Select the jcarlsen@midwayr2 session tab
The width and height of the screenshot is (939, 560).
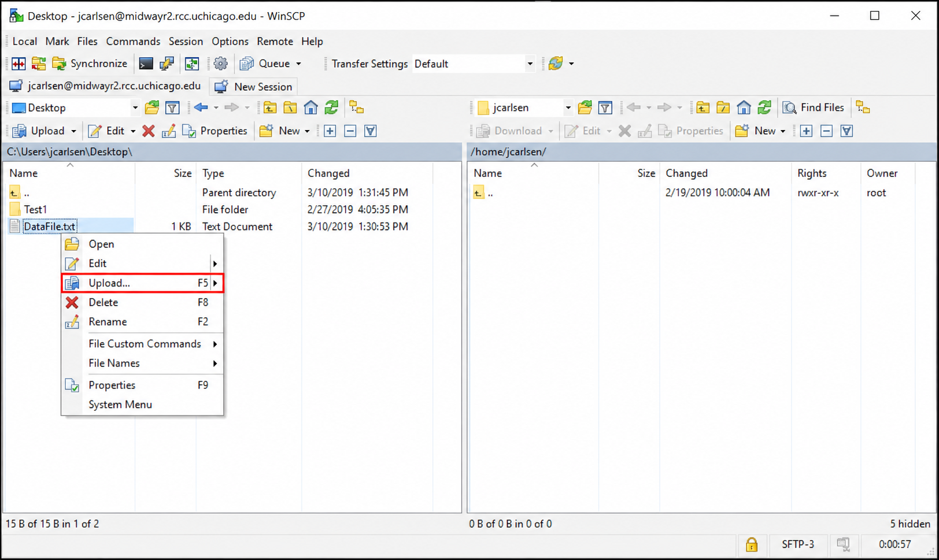click(x=106, y=86)
